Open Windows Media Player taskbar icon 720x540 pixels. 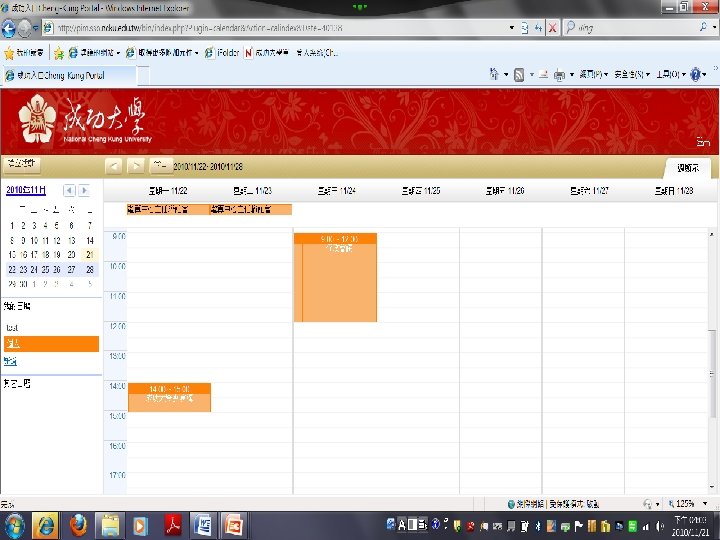[x=141, y=525]
